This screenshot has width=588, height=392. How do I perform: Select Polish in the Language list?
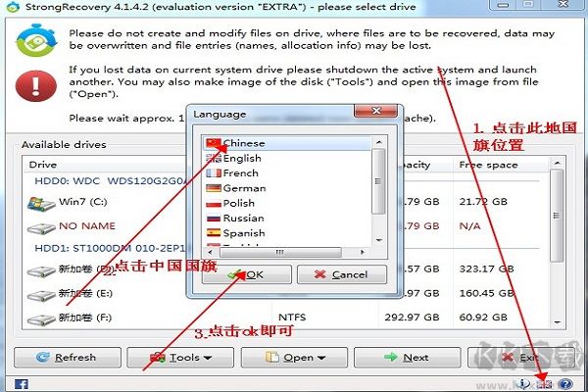pos(286,203)
